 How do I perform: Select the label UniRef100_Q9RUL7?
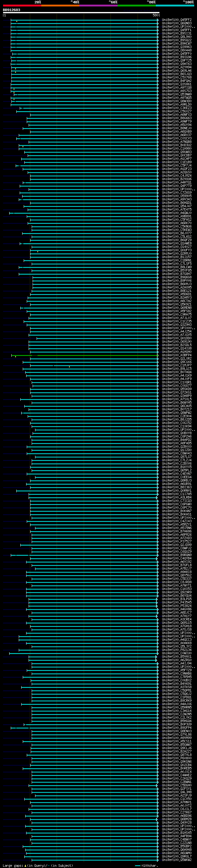click(177, 857)
